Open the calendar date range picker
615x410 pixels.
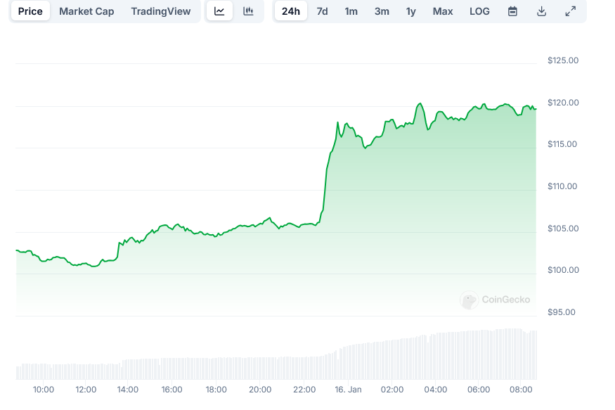pos(512,11)
